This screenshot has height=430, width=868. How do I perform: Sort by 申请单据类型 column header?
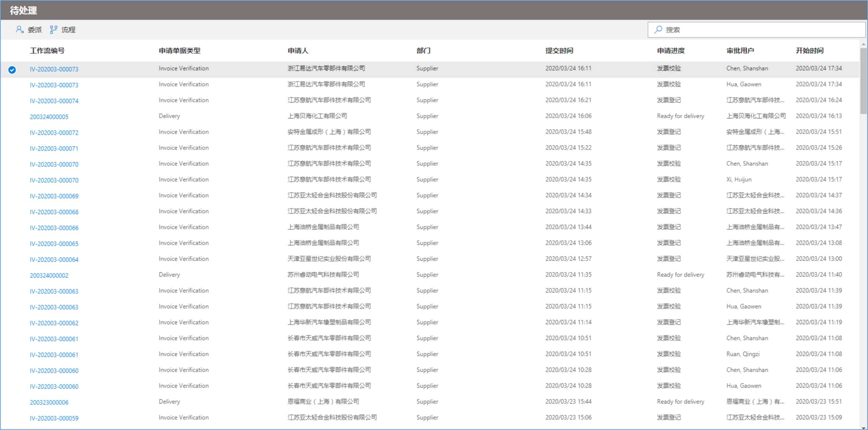[x=180, y=50]
